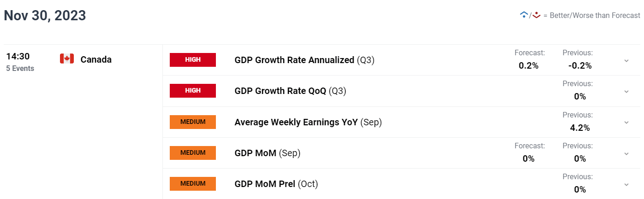Expand the Average Weekly Earnings YoY chevron

click(x=626, y=122)
